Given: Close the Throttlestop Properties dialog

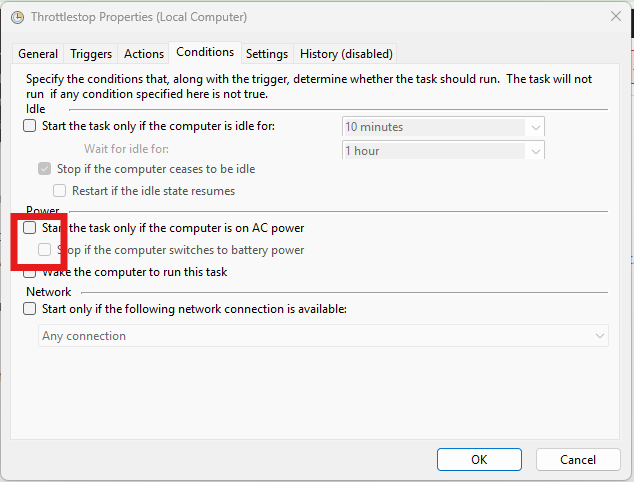Looking at the screenshot, I should coord(615,17).
